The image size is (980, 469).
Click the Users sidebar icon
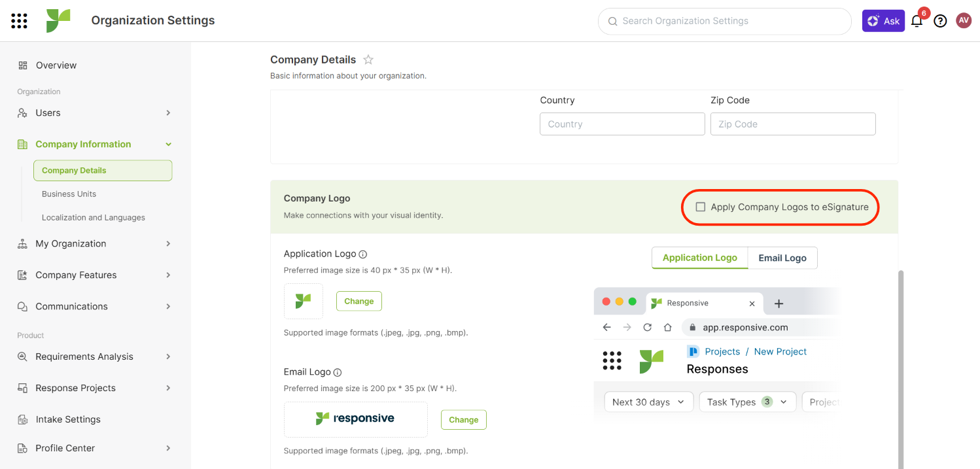(x=23, y=113)
